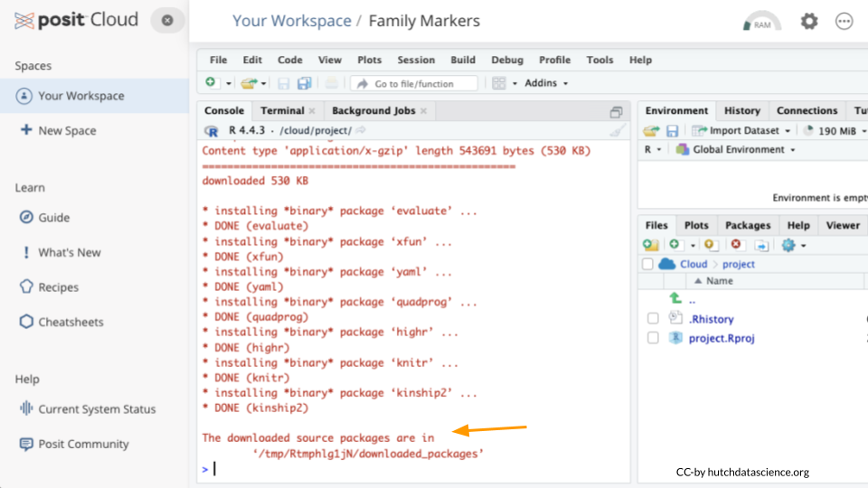Switch to the Plots pane tab
Image resolution: width=868 pixels, height=488 pixels.
pyautogui.click(x=696, y=225)
